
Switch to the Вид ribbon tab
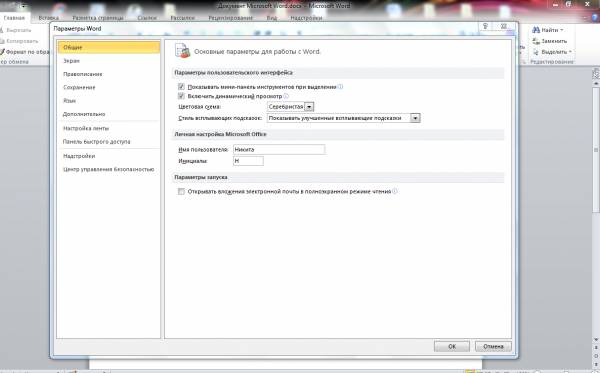(x=272, y=18)
